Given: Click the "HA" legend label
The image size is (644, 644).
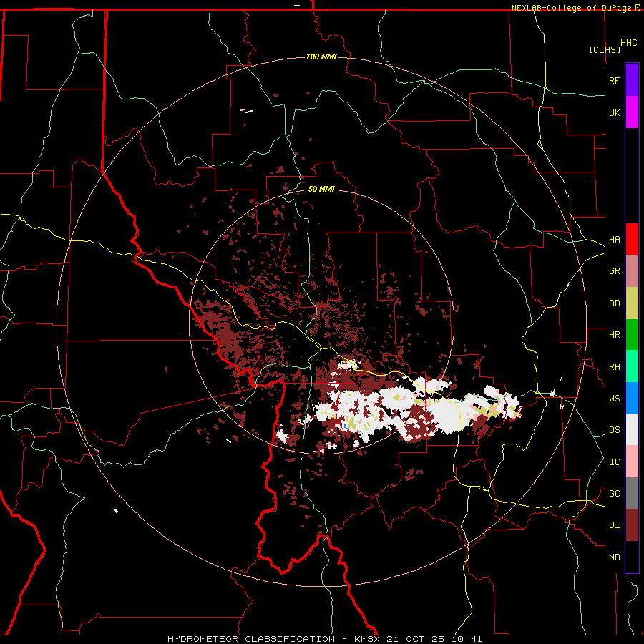Looking at the screenshot, I should (614, 240).
